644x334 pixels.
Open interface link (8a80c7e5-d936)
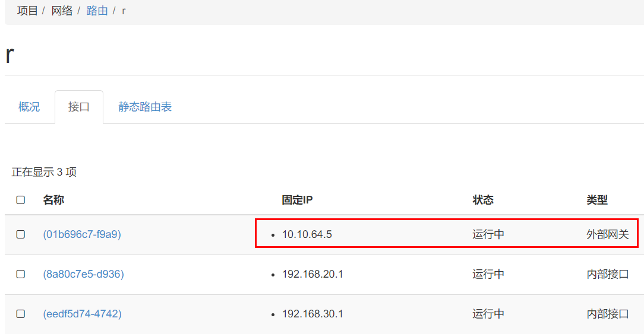pos(83,274)
